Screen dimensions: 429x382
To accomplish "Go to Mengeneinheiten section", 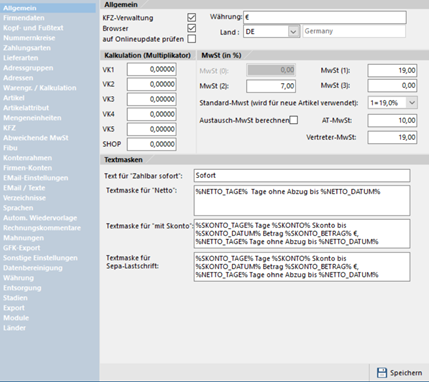I will (x=32, y=118).
